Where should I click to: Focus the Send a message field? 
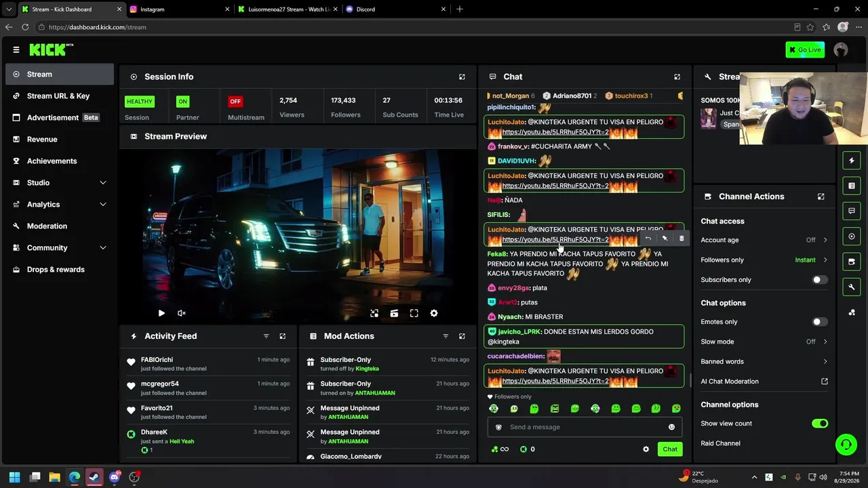tap(585, 427)
